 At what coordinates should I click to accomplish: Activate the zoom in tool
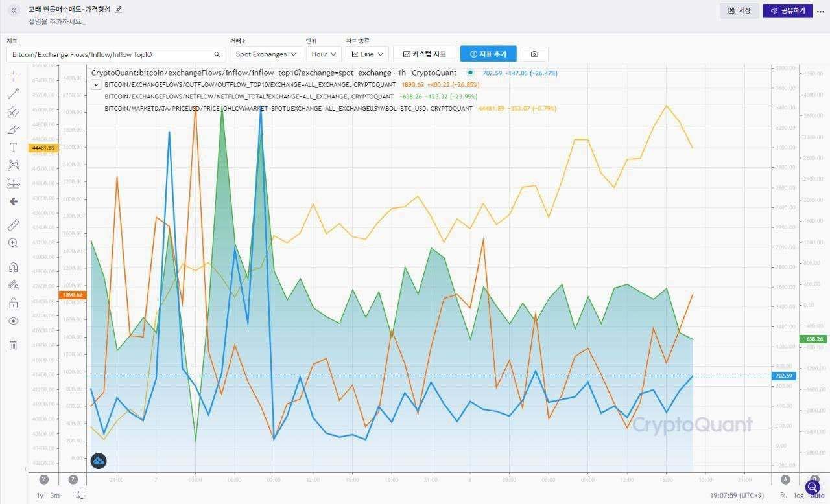coord(13,243)
